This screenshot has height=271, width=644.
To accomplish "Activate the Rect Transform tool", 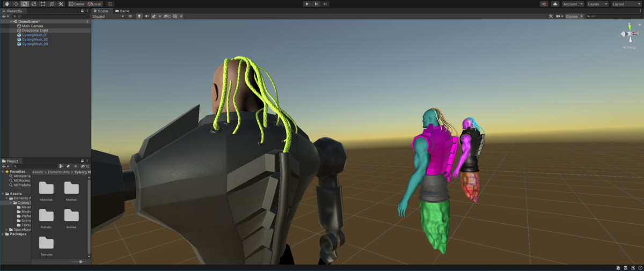I will click(x=42, y=4).
